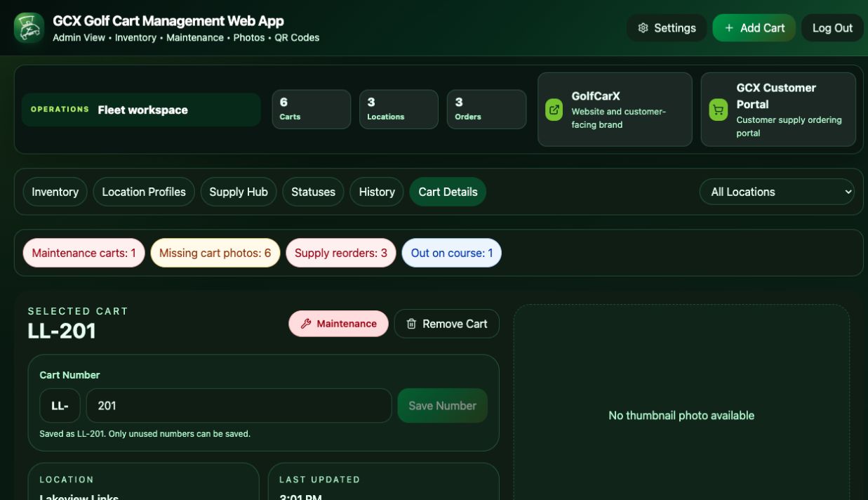Log out of the admin view
Screen dimensions: 868x500
(x=832, y=28)
